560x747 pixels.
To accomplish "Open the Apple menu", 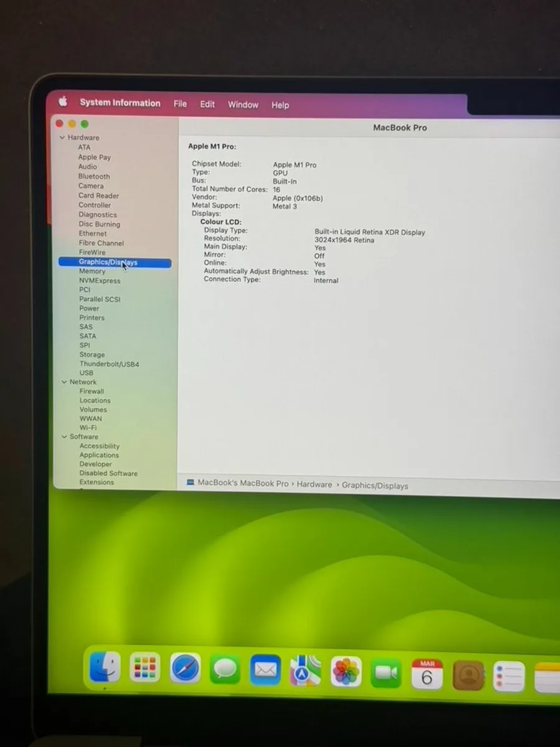I will pos(63,102).
